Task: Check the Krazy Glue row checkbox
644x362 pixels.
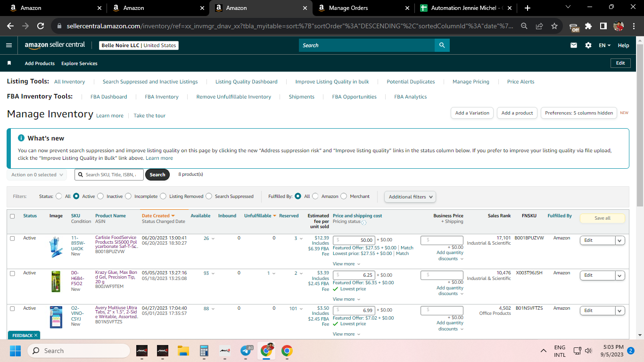Action: [12, 273]
